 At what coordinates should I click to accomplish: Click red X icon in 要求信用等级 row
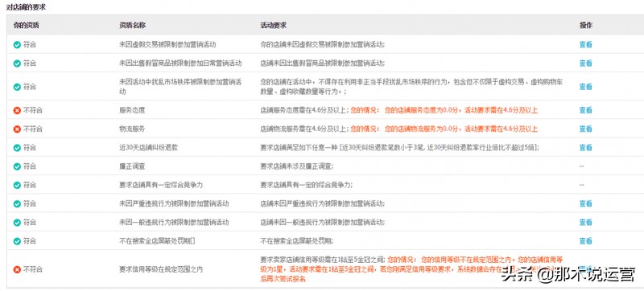17,269
